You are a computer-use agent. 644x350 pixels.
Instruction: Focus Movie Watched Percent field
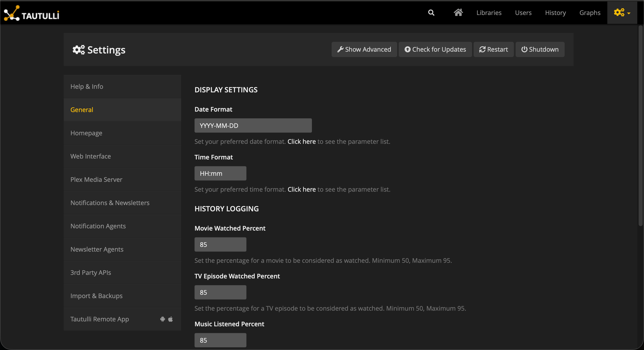point(220,244)
